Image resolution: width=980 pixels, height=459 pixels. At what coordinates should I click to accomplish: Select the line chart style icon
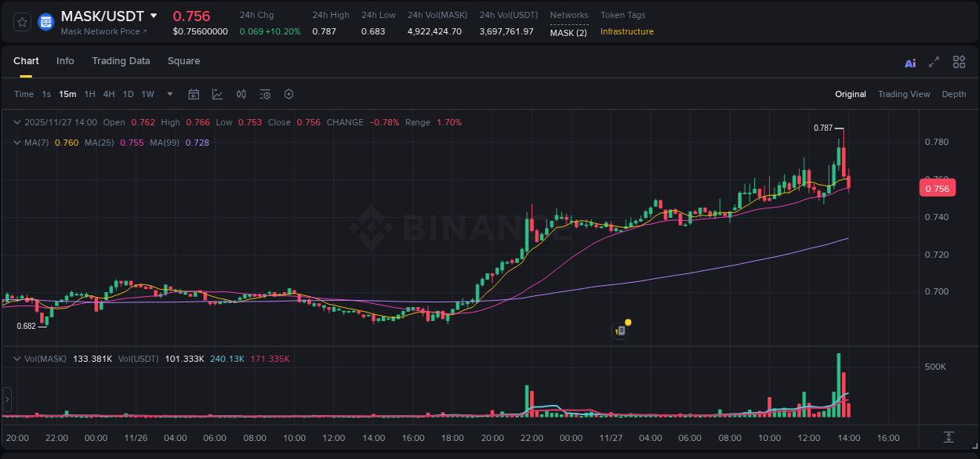[x=217, y=94]
